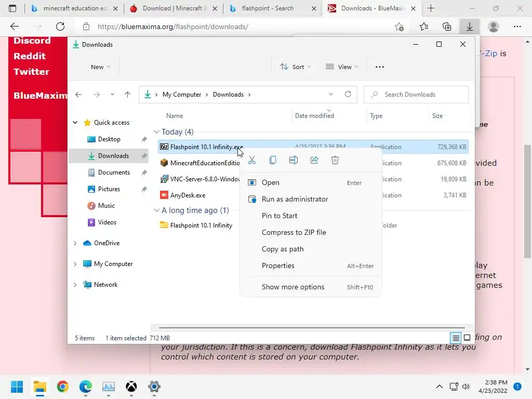Open browser Settings and more menu
The height and width of the screenshot is (399, 532).
pyautogui.click(x=517, y=26)
